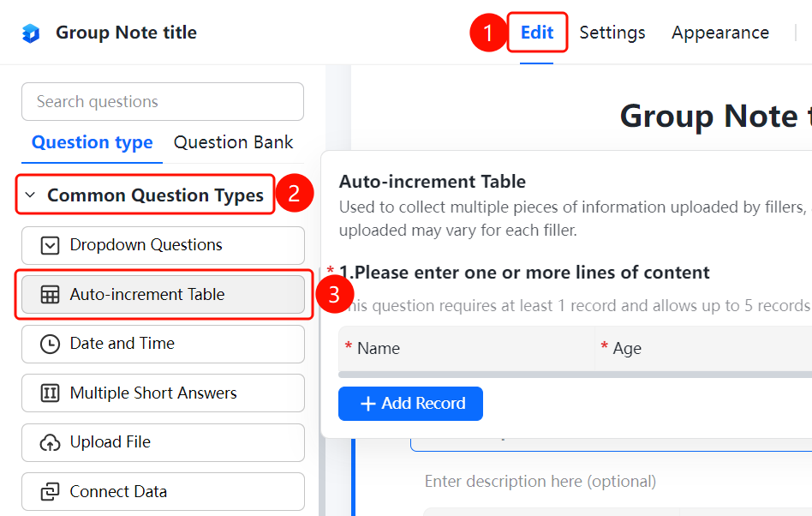Click the Multiple Short Answers icon
This screenshot has height=516, width=812.
[x=50, y=393]
